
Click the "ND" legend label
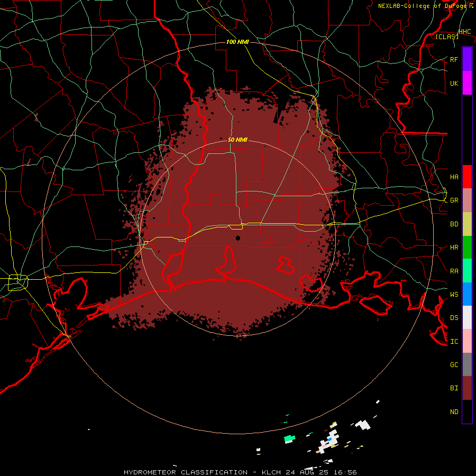point(454,412)
